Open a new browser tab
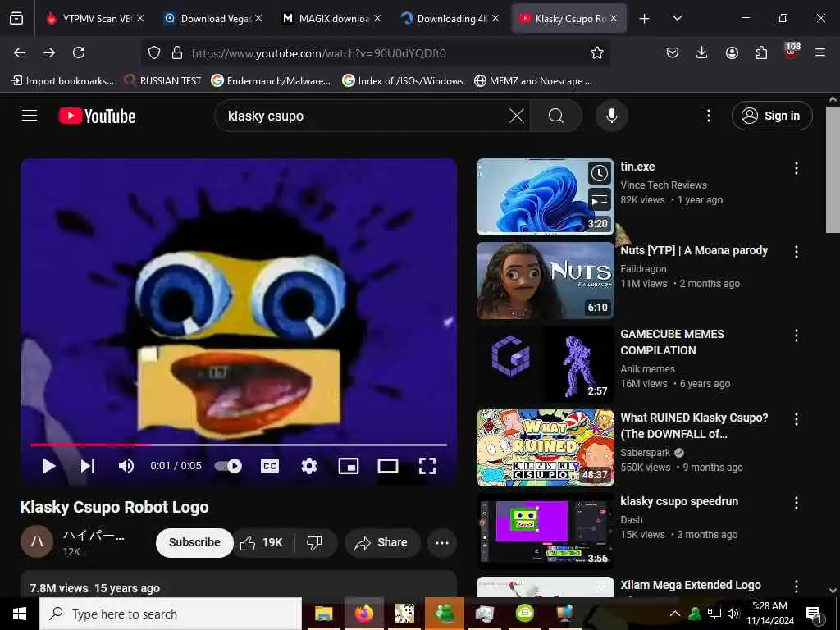 click(645, 19)
